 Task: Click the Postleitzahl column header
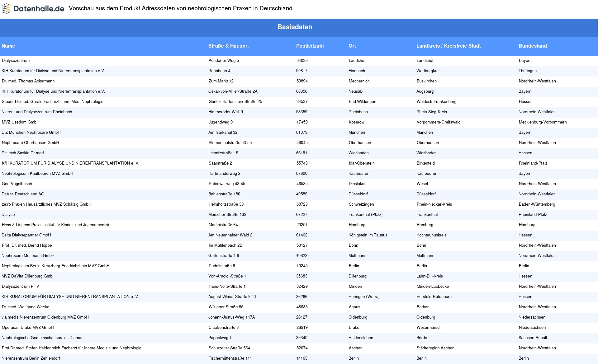click(310, 46)
